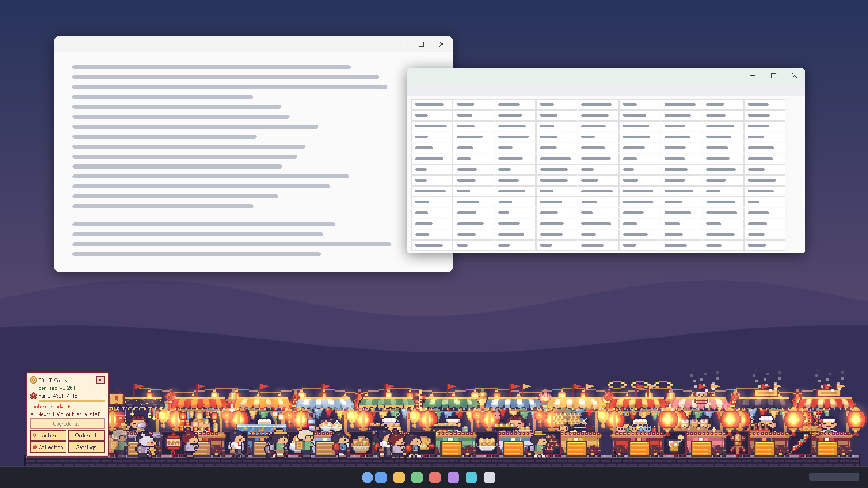Screen dimensions: 868x488
Task: Open the purple taskbar app
Action: point(453,477)
